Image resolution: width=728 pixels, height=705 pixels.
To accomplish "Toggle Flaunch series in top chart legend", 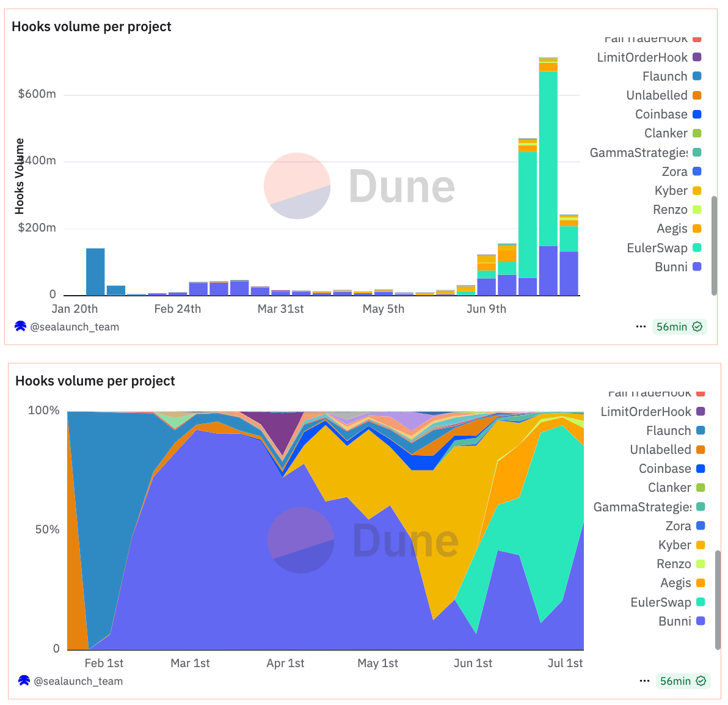I will (x=672, y=76).
